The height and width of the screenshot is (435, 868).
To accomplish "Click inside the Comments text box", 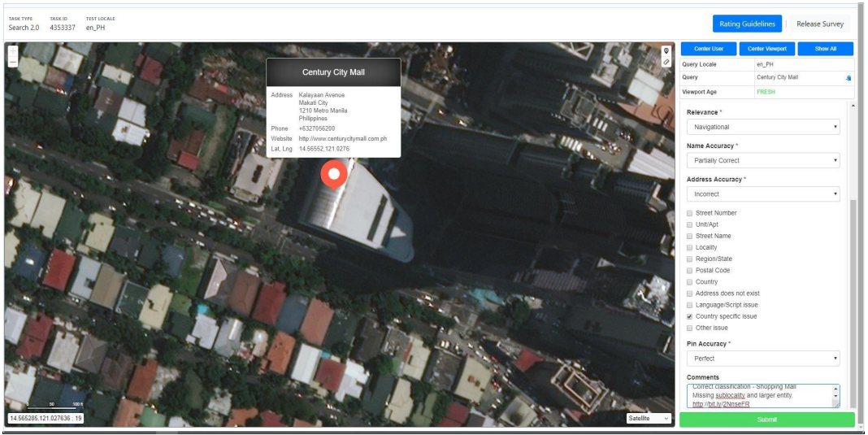I will (759, 396).
